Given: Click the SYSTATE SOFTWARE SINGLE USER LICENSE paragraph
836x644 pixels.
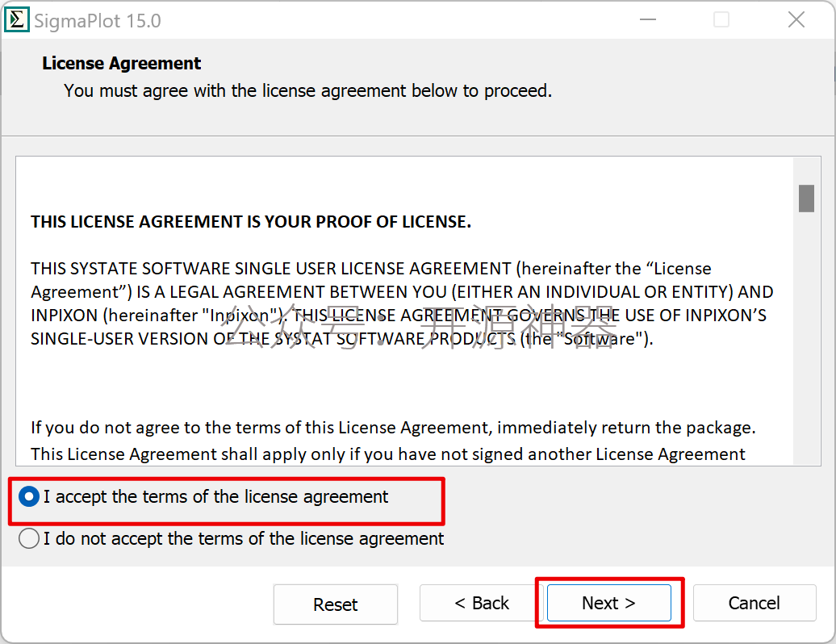Looking at the screenshot, I should (x=402, y=303).
